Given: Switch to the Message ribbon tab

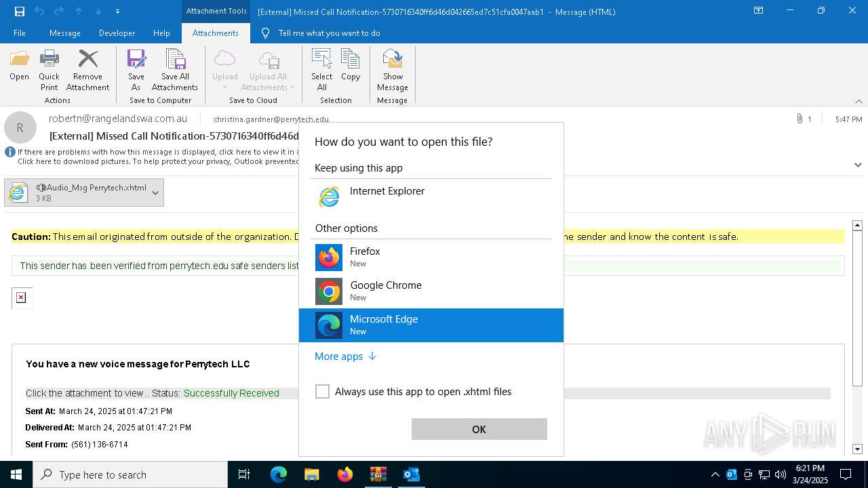Looking at the screenshot, I should point(65,33).
